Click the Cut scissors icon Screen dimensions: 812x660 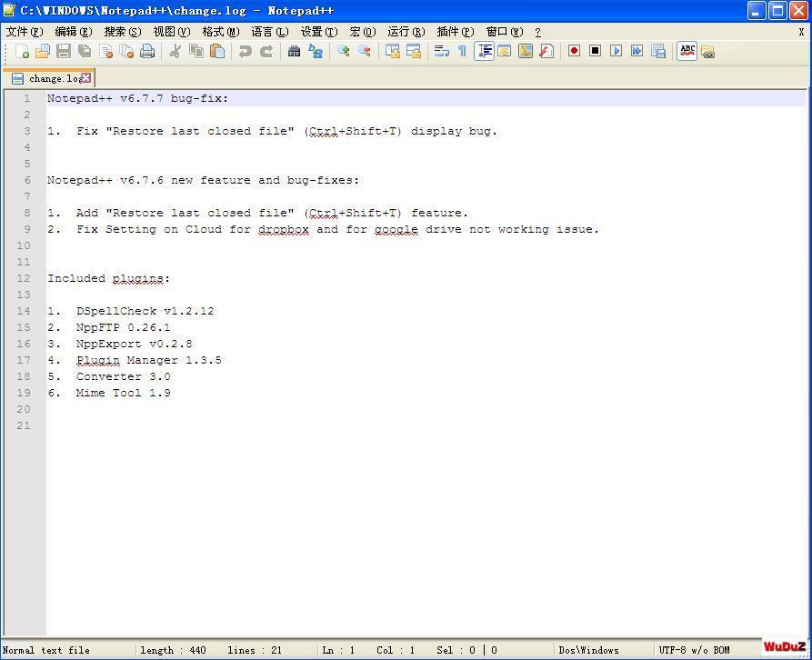(175, 51)
